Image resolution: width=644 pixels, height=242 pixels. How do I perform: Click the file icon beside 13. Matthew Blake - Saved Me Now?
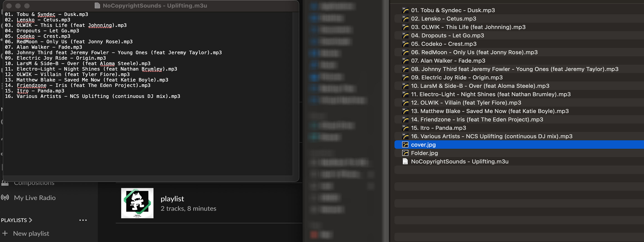(405, 111)
